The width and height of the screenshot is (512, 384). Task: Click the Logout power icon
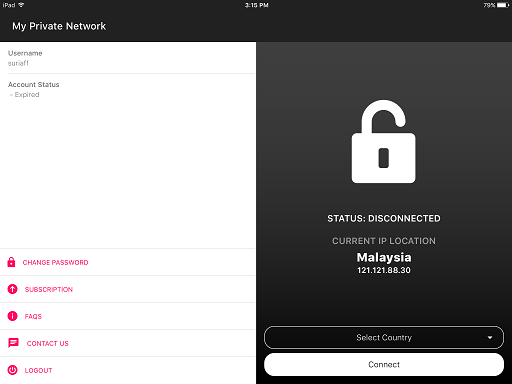tap(13, 370)
